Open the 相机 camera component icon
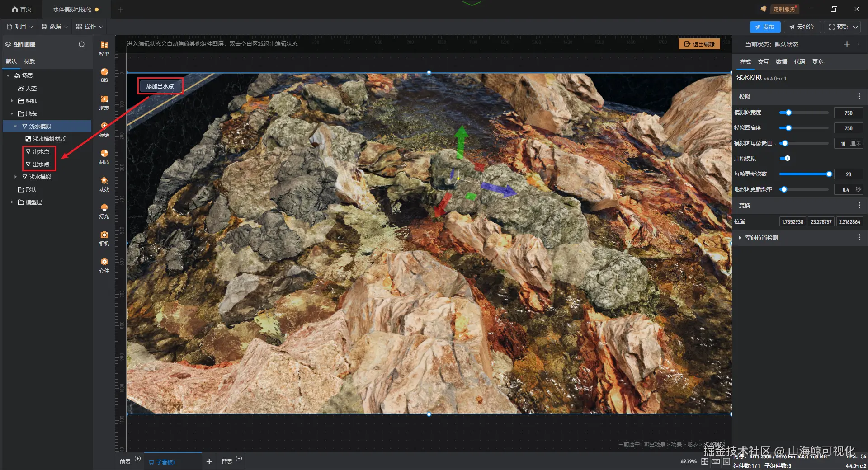The width and height of the screenshot is (868, 470). 104,238
